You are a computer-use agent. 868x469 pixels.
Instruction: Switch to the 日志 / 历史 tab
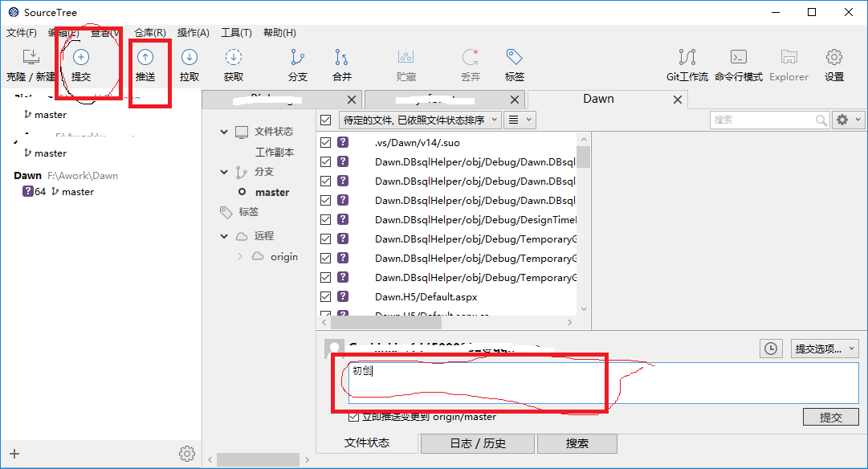pyautogui.click(x=478, y=443)
